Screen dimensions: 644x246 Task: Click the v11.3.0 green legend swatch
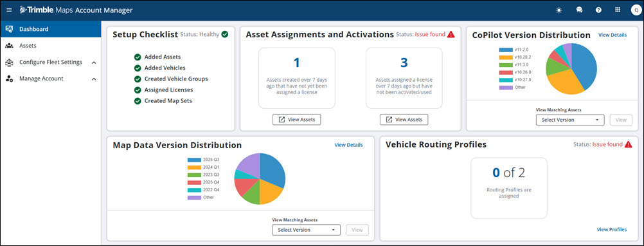pos(505,64)
